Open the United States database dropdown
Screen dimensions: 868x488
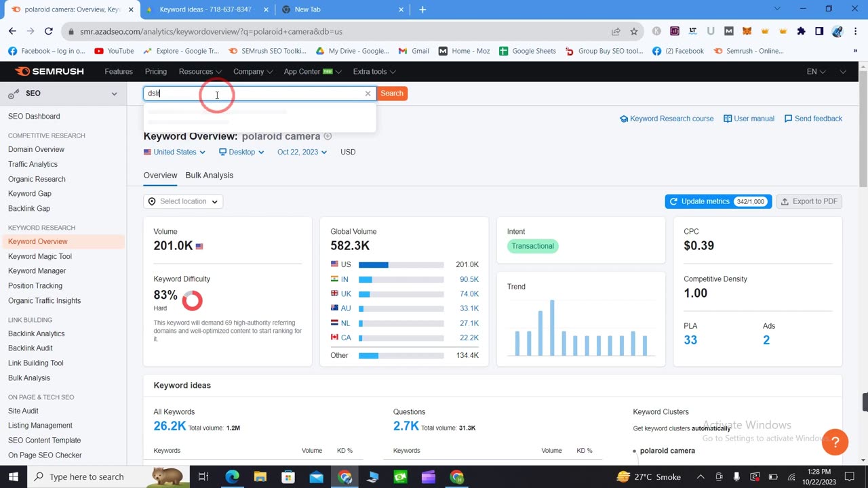click(x=174, y=152)
